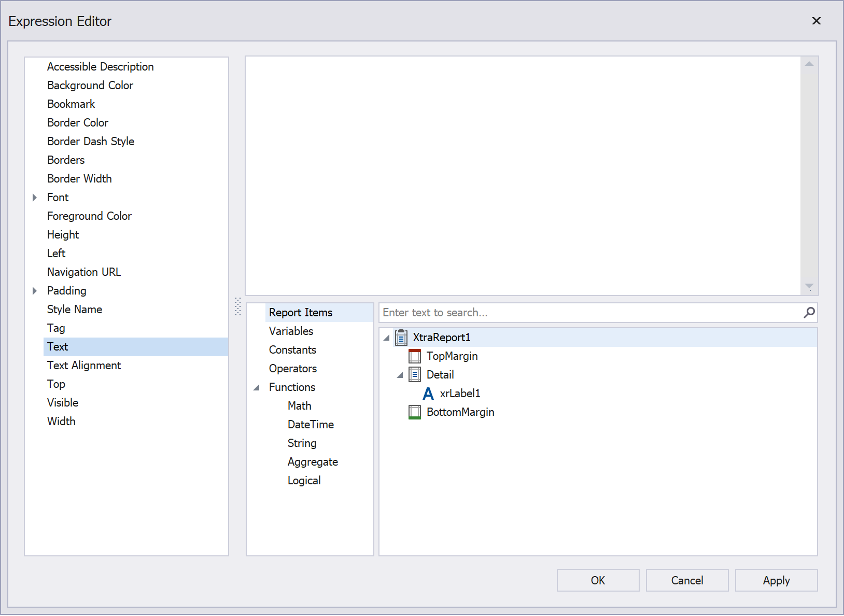844x616 pixels.
Task: Expand the Padding property group
Action: pos(35,291)
